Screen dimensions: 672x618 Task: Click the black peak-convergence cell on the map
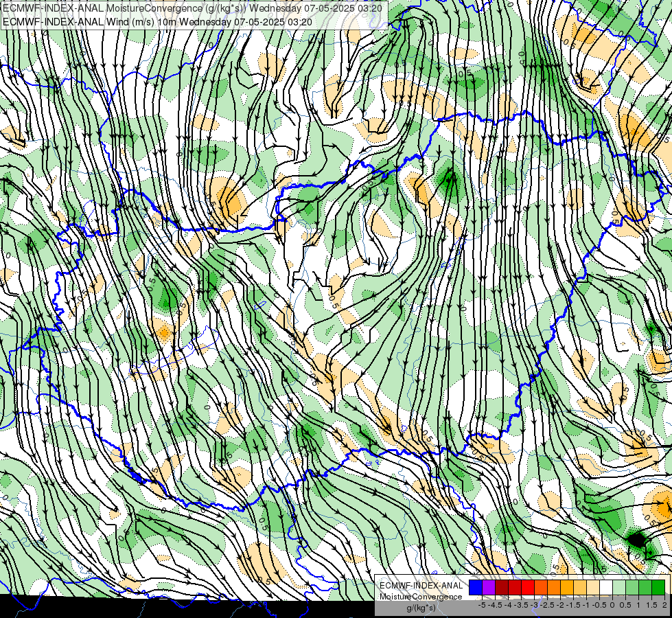636,540
